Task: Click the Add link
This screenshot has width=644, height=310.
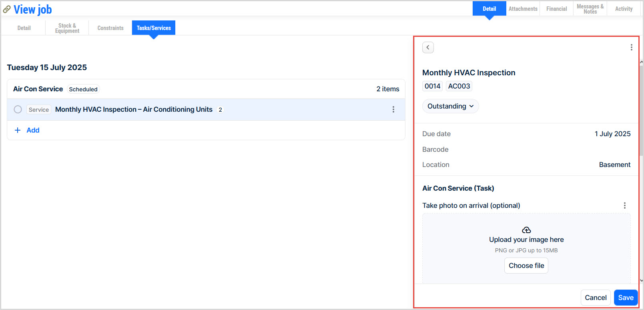Action: pos(33,130)
